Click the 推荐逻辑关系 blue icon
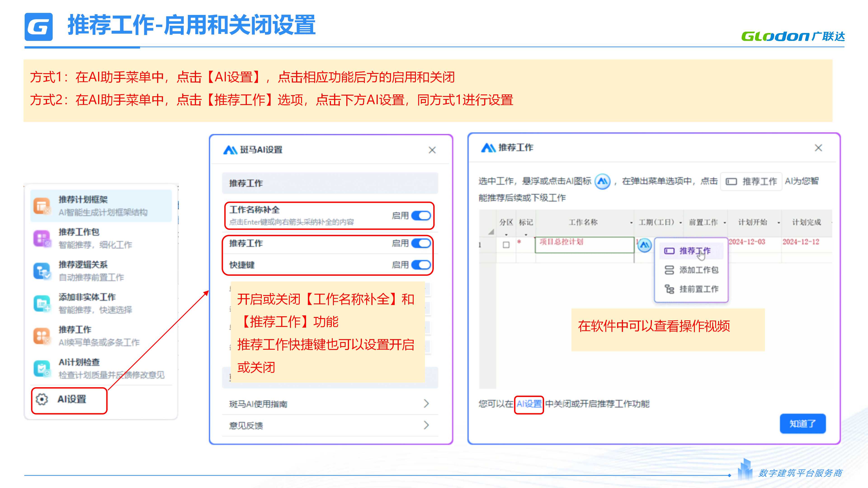The height and width of the screenshot is (488, 868). tap(42, 271)
